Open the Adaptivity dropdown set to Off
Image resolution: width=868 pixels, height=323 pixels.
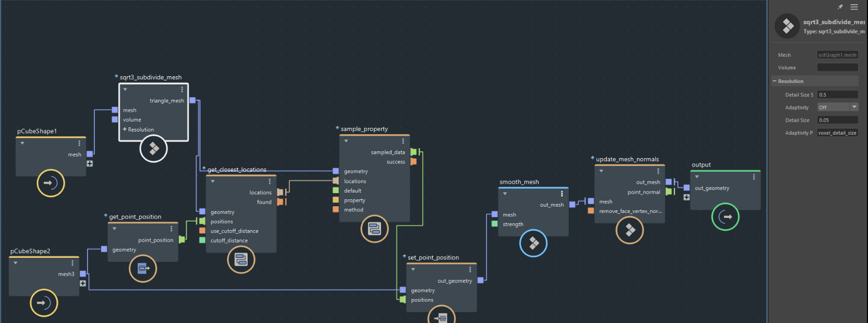[x=837, y=107]
